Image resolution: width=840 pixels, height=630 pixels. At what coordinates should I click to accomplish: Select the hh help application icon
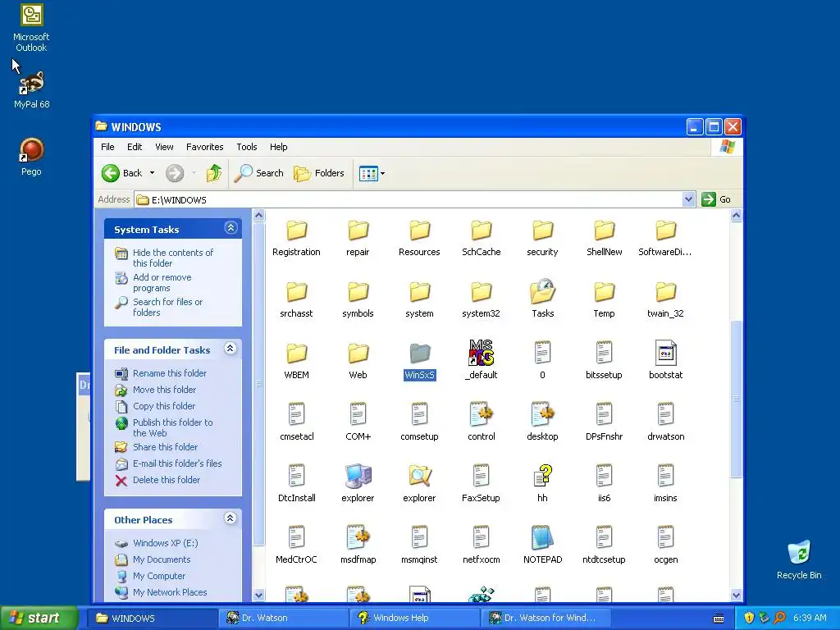pos(543,483)
